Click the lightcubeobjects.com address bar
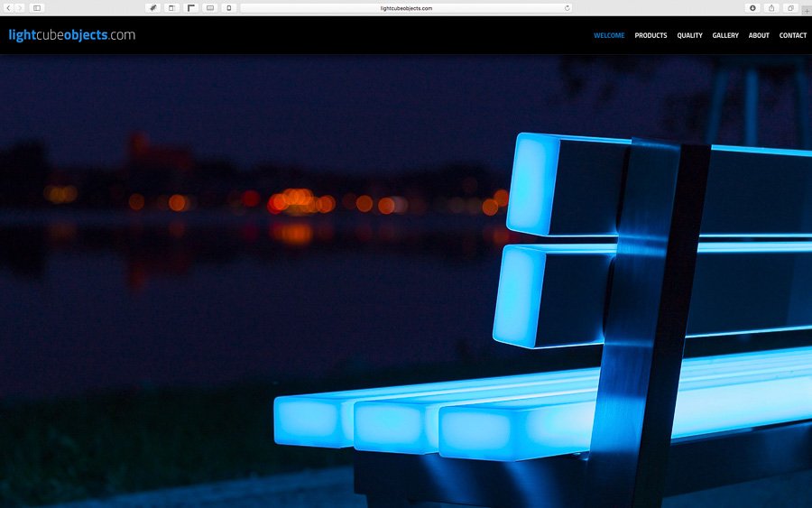The width and height of the screenshot is (812, 508). [406, 8]
